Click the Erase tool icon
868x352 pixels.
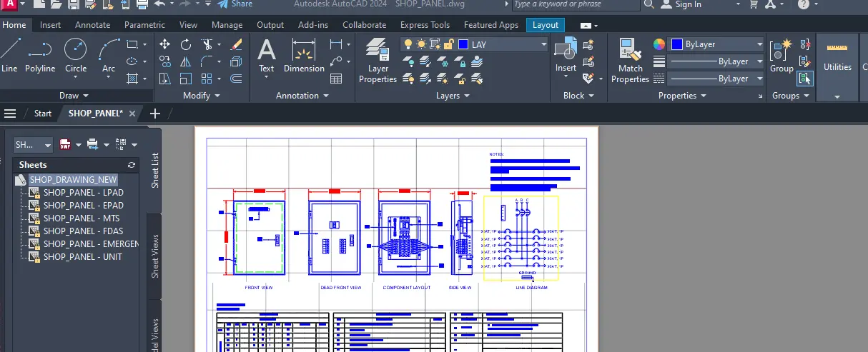pos(237,44)
